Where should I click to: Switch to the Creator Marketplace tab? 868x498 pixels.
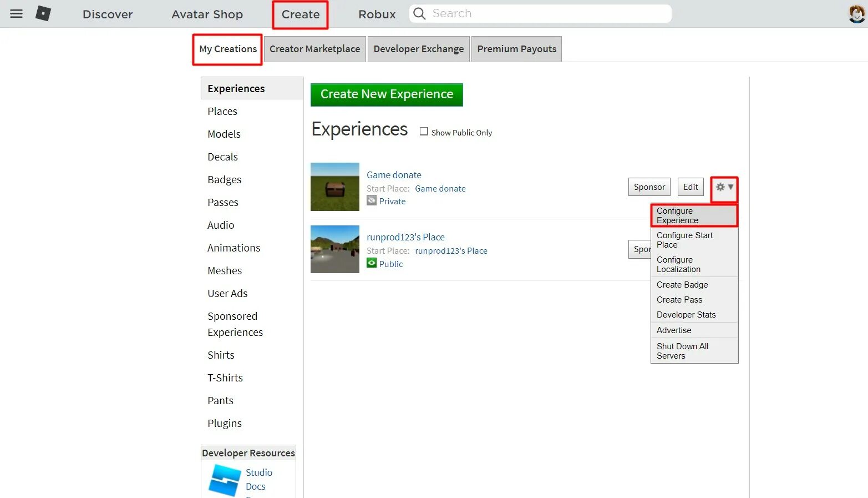pyautogui.click(x=314, y=49)
